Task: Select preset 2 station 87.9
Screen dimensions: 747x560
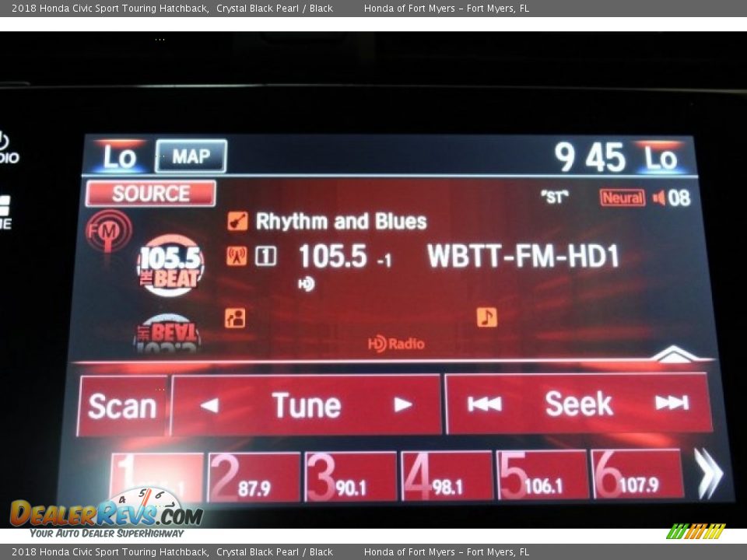Action: coord(254,477)
